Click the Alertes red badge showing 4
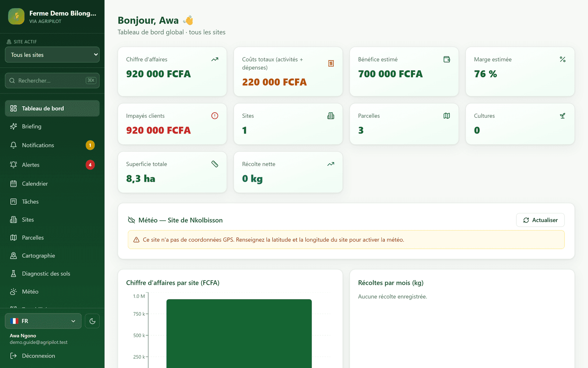 coord(90,165)
